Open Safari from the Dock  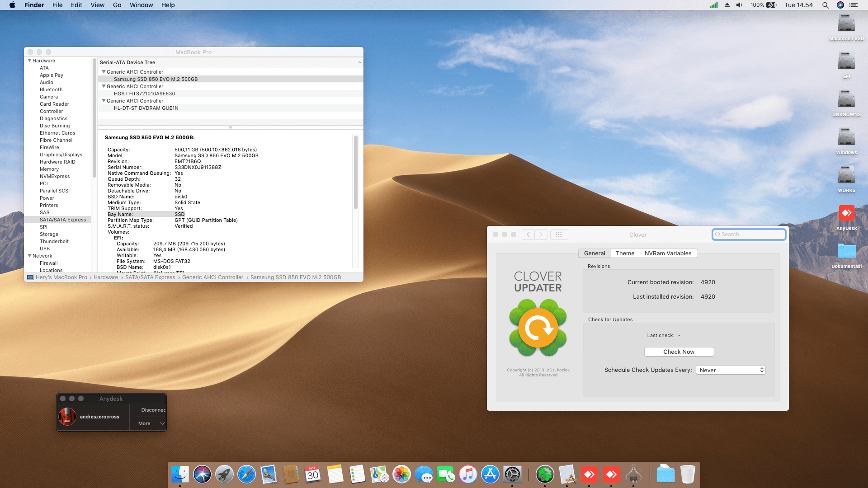246,474
